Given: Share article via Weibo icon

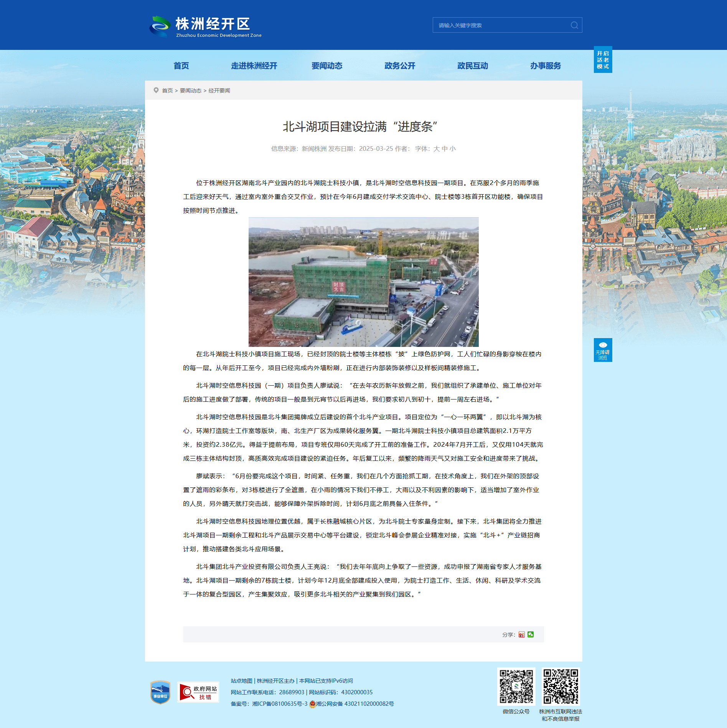Looking at the screenshot, I should [521, 634].
